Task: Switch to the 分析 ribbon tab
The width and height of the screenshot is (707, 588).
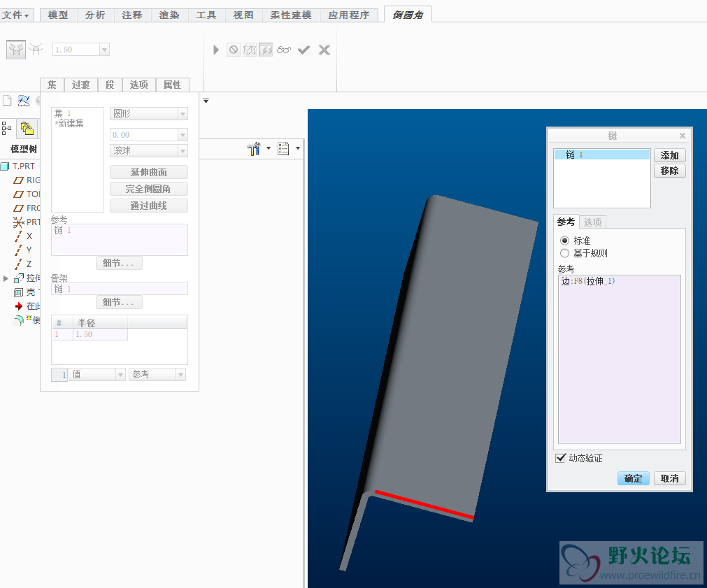Action: tap(95, 15)
